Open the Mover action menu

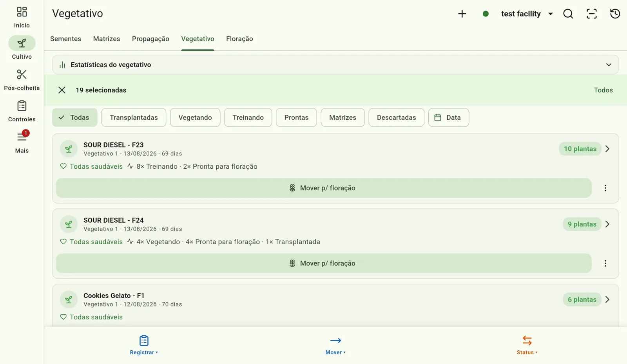335,345
